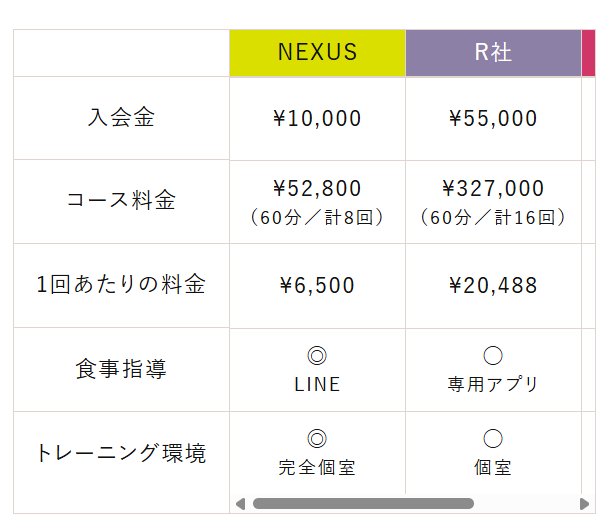609x518 pixels.
Task: Click the ¥52,800 course price cell
Action: click(317, 202)
